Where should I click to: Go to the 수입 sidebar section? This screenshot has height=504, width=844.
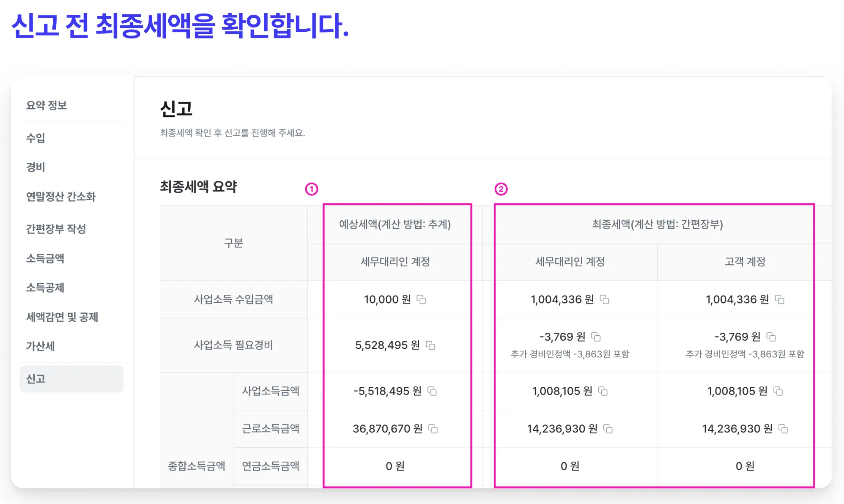(x=36, y=138)
